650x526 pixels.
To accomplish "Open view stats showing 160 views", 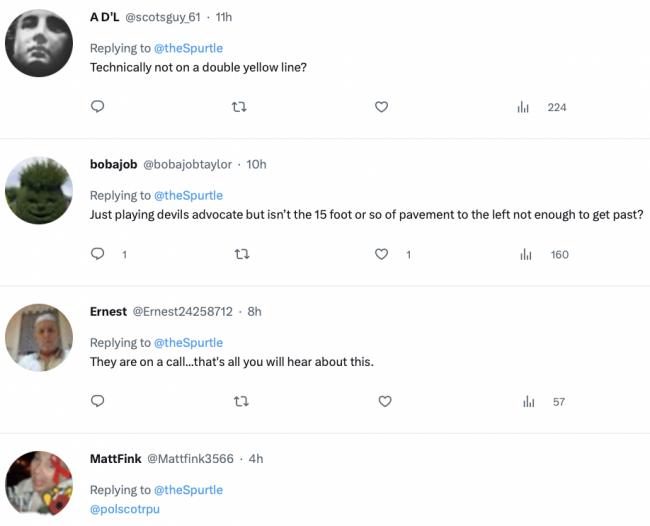I will pos(544,255).
